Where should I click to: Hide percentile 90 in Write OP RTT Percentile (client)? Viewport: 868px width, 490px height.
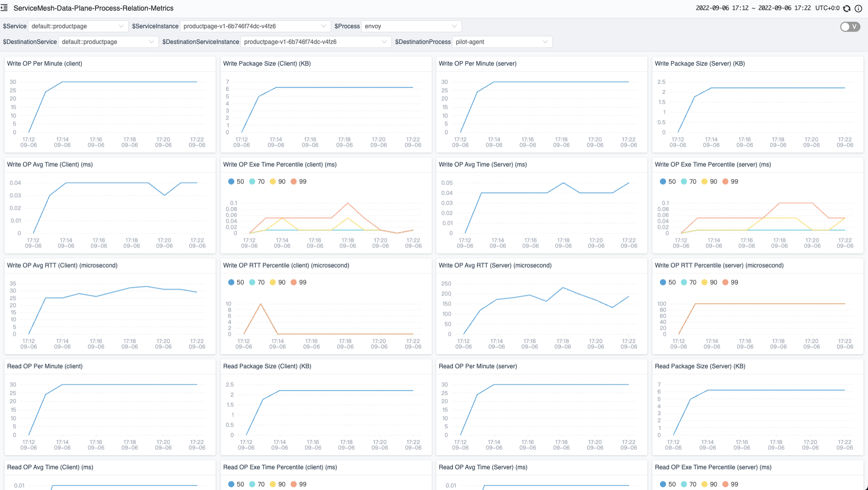pos(278,282)
